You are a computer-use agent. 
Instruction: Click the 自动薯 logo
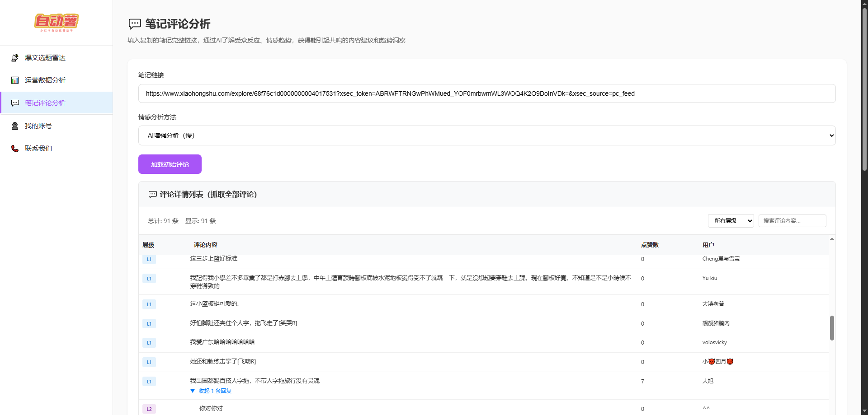(x=56, y=21)
